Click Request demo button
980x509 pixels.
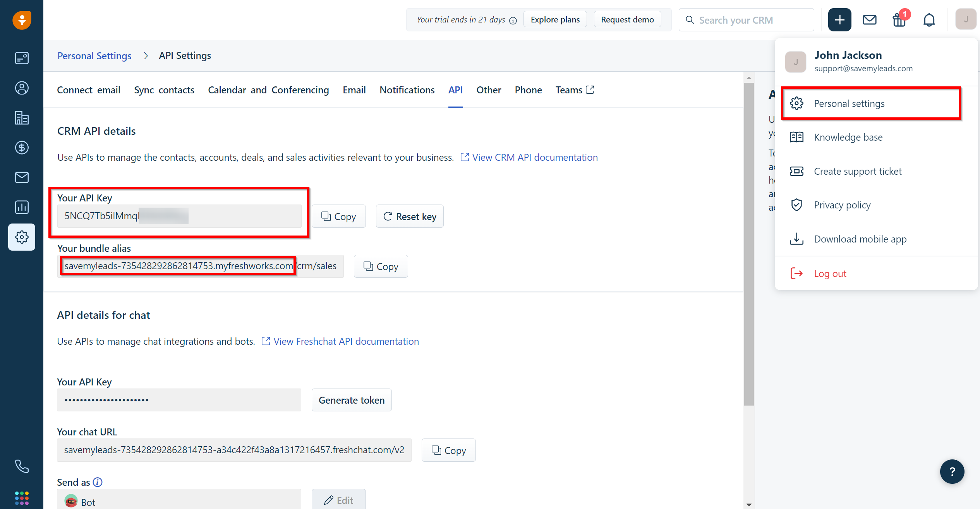(x=627, y=20)
